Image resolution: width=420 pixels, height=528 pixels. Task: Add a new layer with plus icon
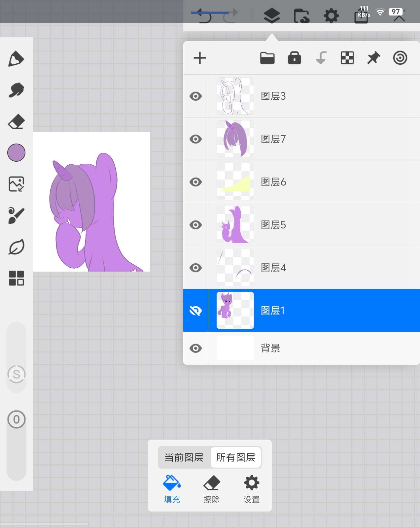pyautogui.click(x=200, y=58)
